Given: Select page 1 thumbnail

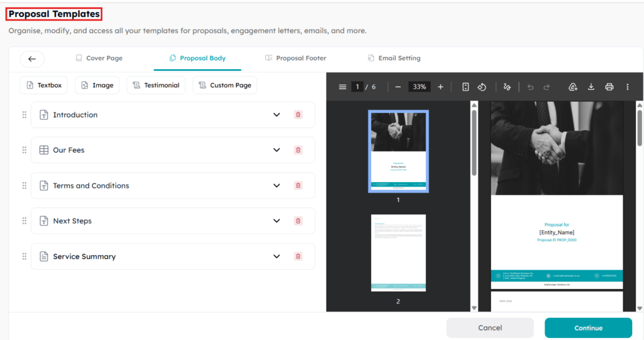Looking at the screenshot, I should [398, 151].
